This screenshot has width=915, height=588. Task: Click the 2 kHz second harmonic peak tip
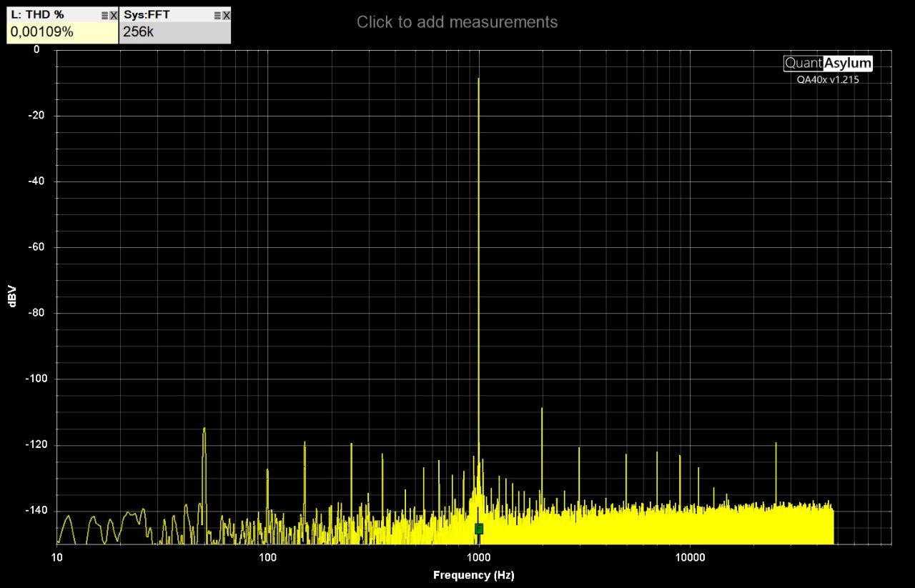(542, 409)
